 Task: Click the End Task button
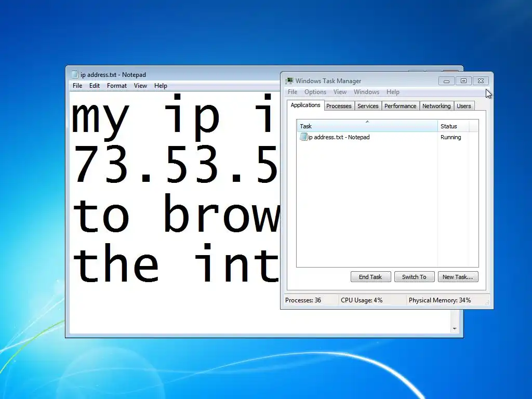[370, 277]
